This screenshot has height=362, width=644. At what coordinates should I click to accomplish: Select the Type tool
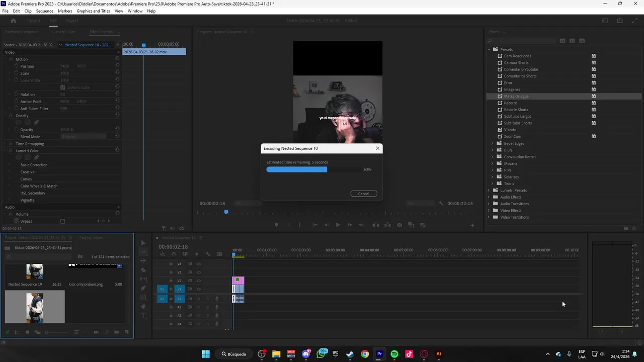[143, 315]
